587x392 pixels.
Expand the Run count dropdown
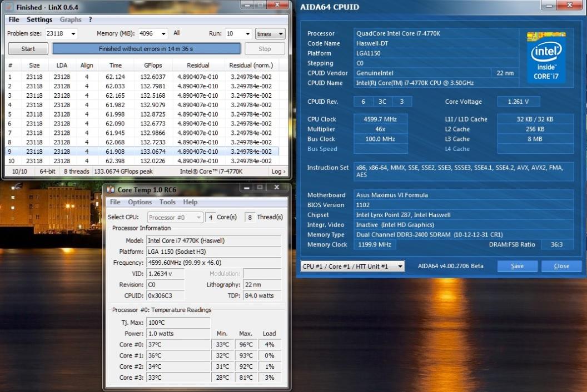pos(247,34)
